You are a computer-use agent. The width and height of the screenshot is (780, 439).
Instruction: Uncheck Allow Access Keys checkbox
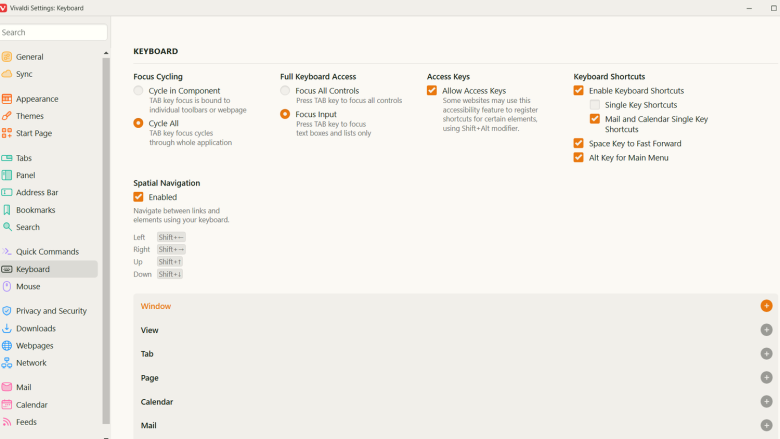(x=432, y=91)
